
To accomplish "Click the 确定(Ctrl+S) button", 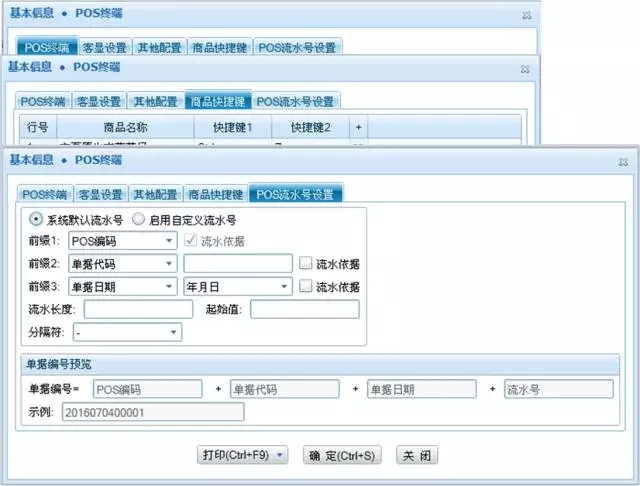I will 342,455.
